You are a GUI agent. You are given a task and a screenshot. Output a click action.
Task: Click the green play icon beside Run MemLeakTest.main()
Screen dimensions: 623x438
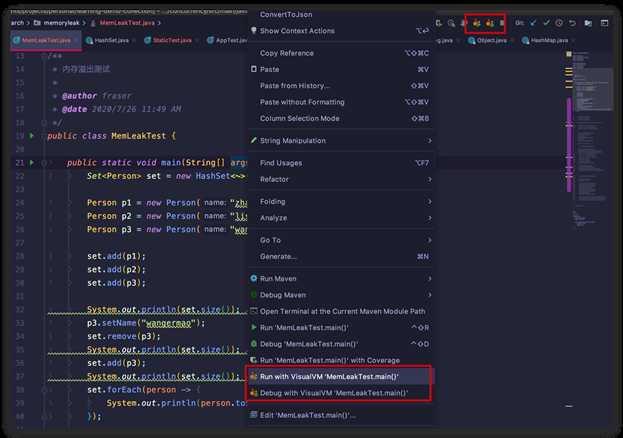point(253,328)
